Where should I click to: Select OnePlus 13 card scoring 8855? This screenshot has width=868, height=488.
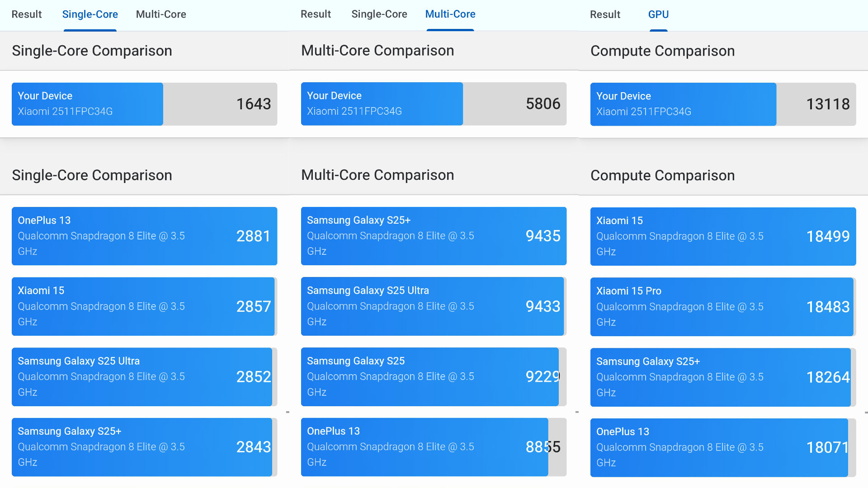[x=434, y=447]
